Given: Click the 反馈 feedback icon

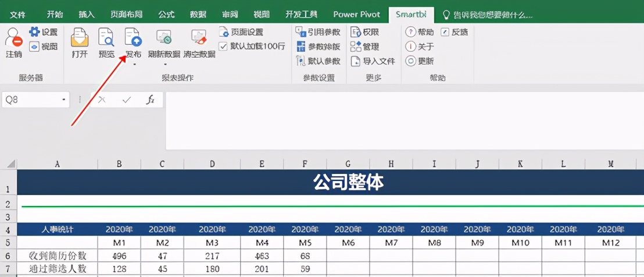Looking at the screenshot, I should 445,32.
